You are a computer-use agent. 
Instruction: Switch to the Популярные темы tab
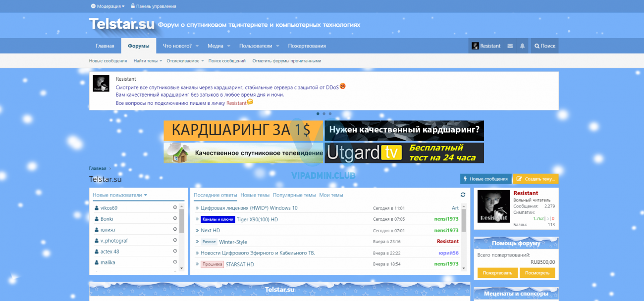click(294, 195)
